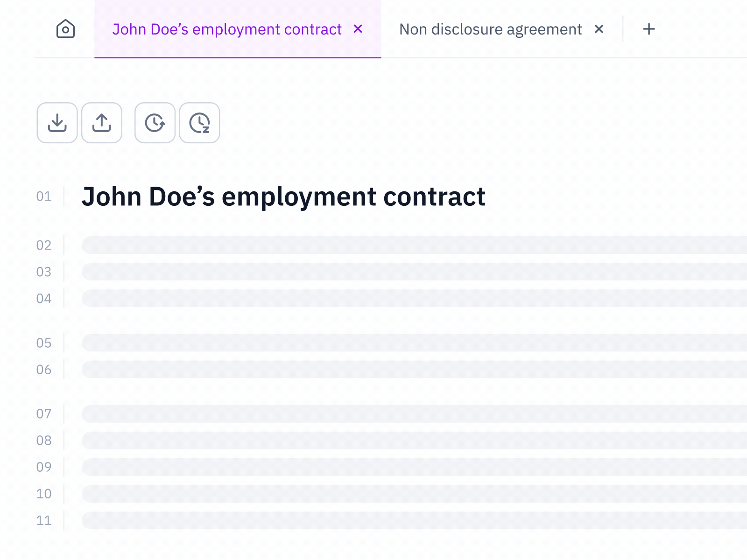Place cursor on line 07 content
Screen dimensions: 747x560
point(411,414)
